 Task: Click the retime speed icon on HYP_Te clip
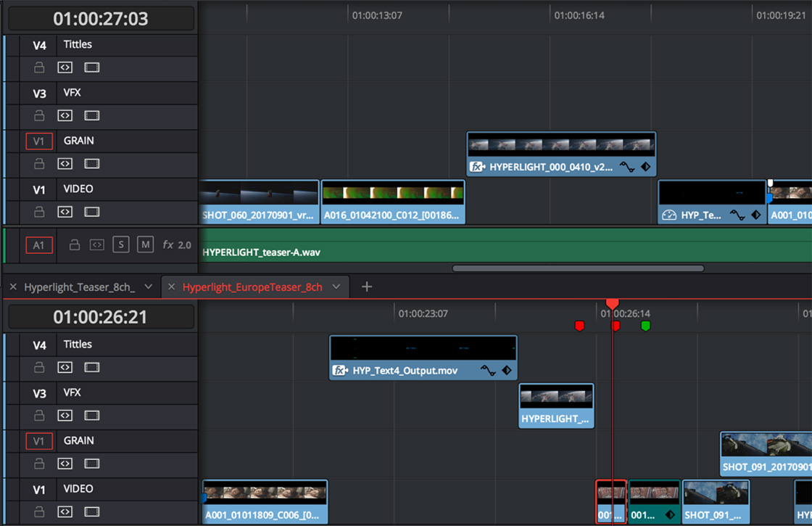coord(669,215)
